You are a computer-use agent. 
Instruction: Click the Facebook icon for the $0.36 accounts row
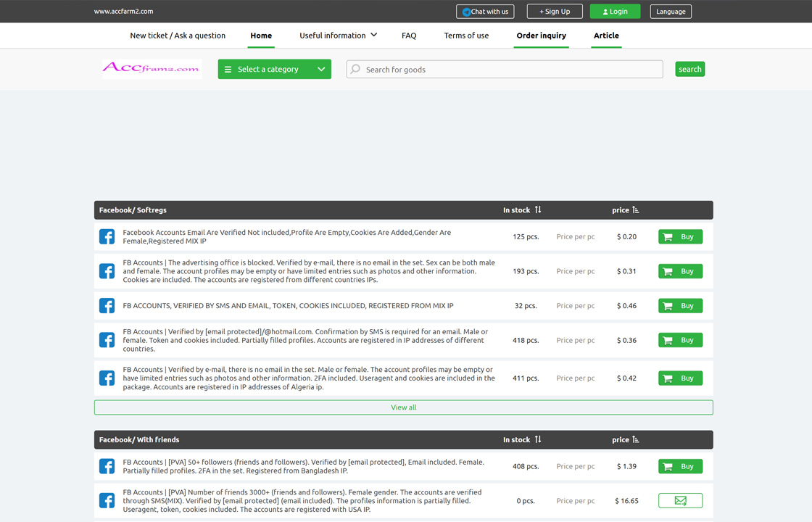pyautogui.click(x=107, y=340)
